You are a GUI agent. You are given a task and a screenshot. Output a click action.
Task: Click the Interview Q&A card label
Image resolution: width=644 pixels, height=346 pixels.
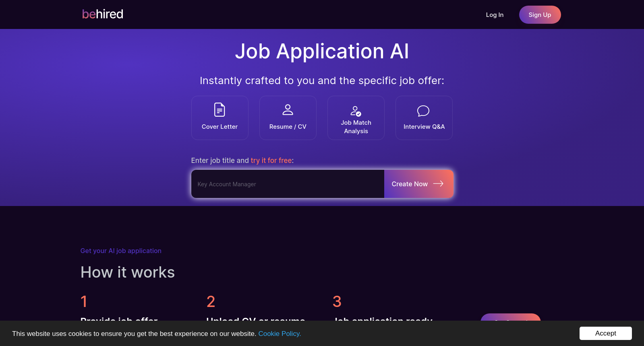coord(424,127)
